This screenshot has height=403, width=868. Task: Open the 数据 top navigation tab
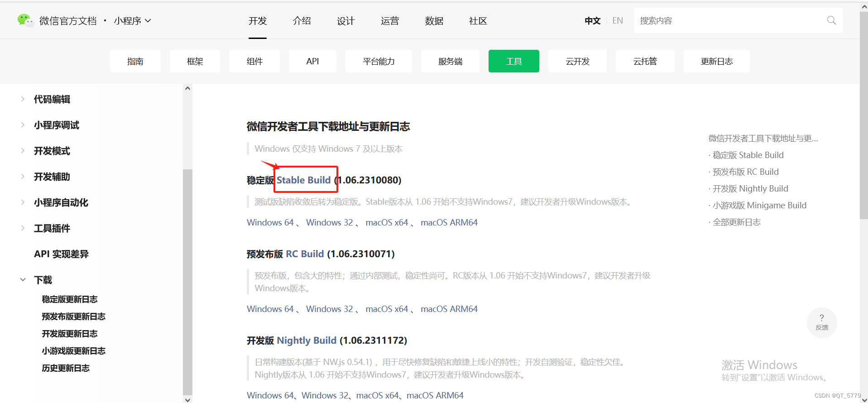[x=434, y=21]
